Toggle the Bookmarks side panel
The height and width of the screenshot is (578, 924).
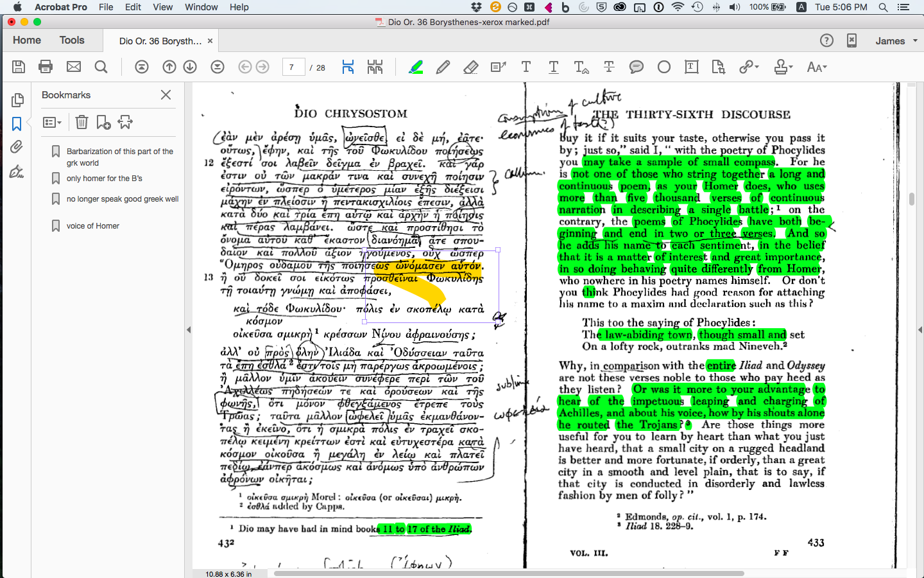point(17,123)
